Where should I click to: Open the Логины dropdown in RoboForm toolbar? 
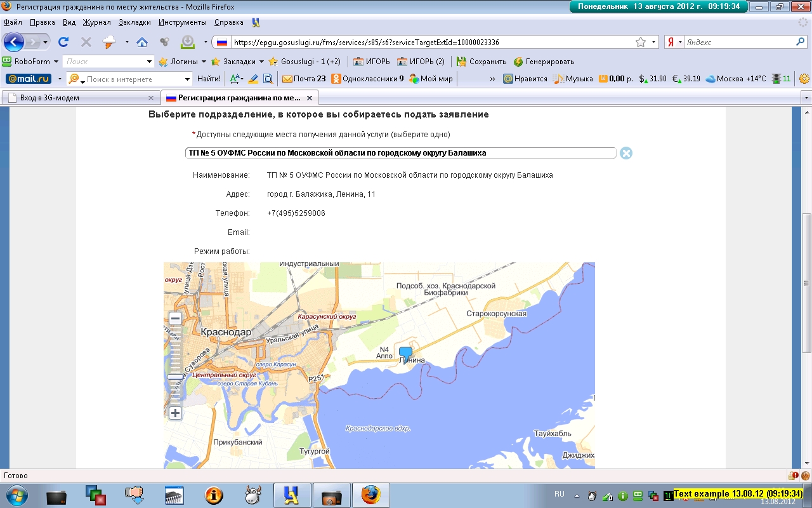pyautogui.click(x=203, y=62)
